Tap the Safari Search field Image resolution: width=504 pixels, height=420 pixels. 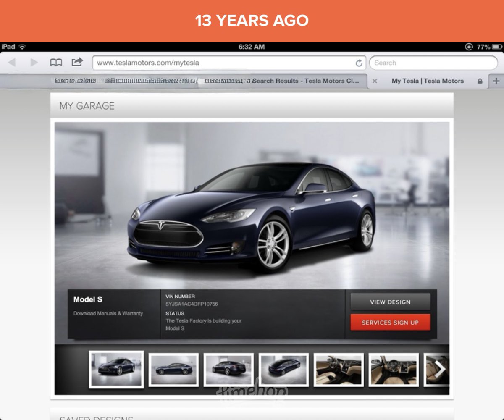click(x=433, y=63)
